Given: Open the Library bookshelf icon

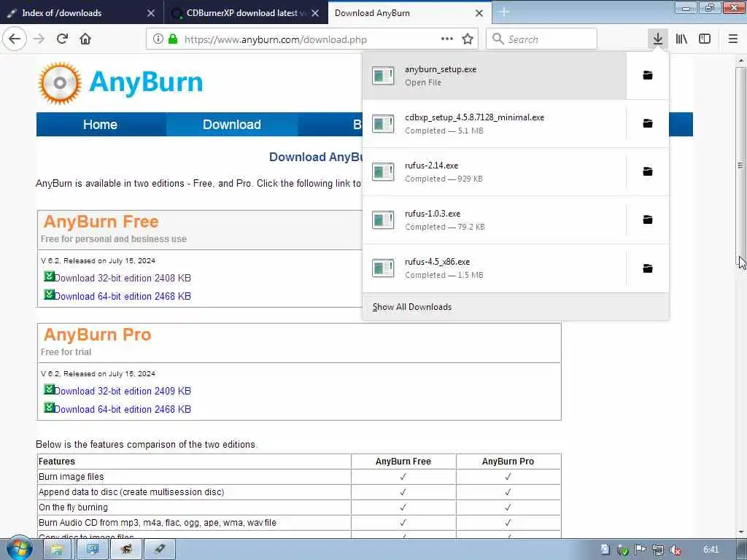Looking at the screenshot, I should coord(681,39).
